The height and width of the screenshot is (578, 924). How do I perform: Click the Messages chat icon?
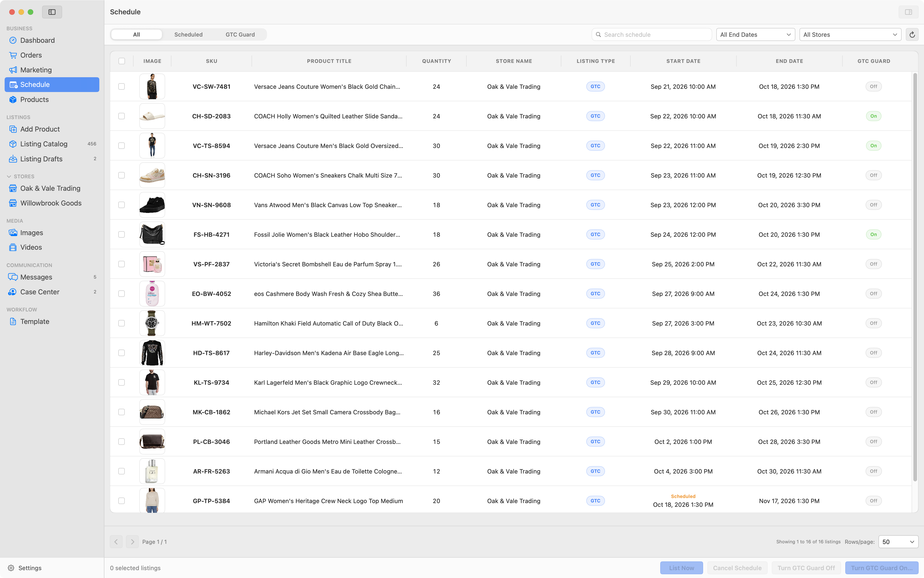point(13,277)
